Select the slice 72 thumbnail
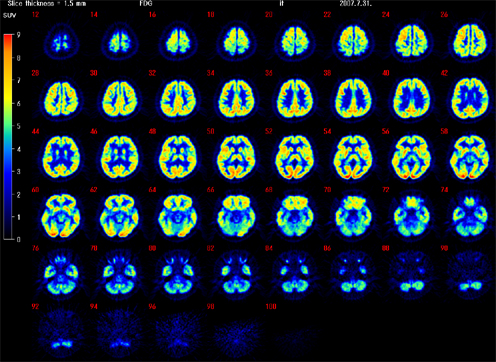 tap(412, 216)
